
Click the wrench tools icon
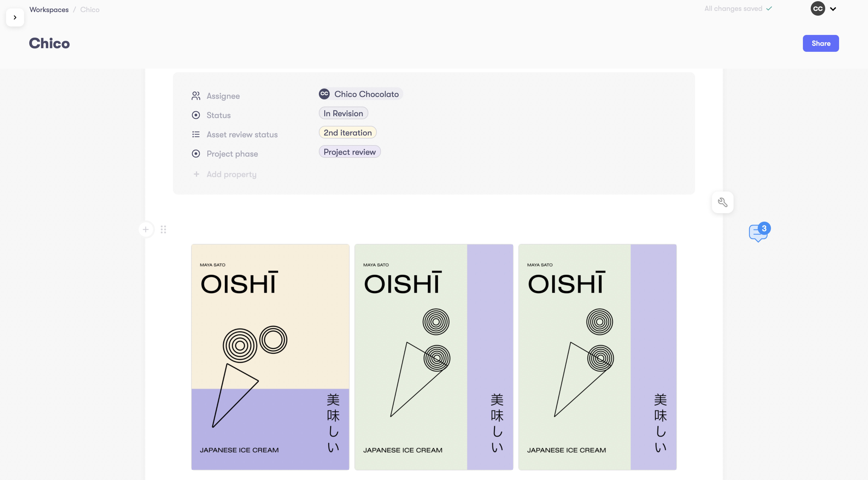coord(722,202)
